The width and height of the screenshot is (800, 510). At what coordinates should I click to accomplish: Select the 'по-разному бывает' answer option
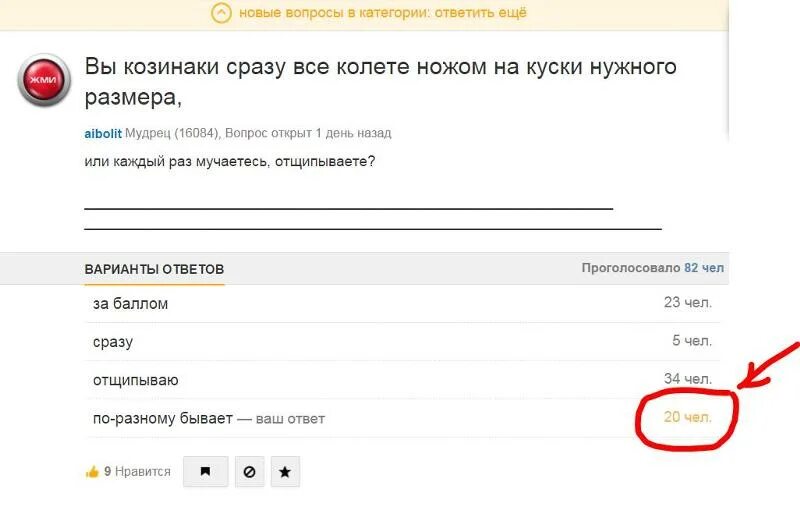[403, 418]
